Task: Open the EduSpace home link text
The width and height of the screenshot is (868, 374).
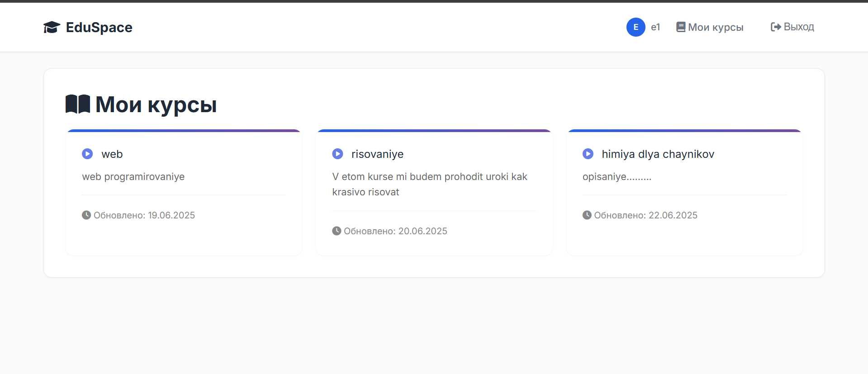Action: click(99, 27)
